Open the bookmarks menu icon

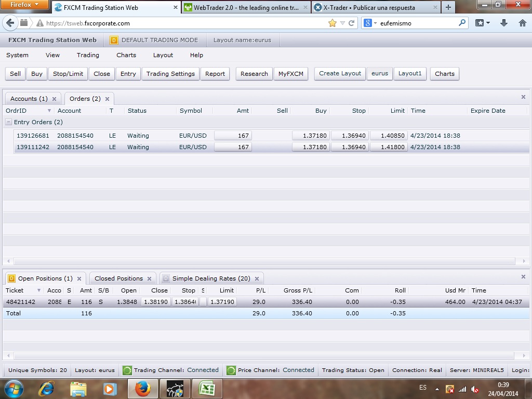point(483,23)
